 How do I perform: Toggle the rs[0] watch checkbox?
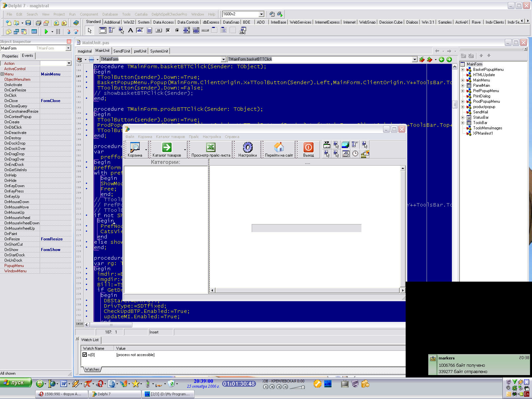tap(84, 355)
